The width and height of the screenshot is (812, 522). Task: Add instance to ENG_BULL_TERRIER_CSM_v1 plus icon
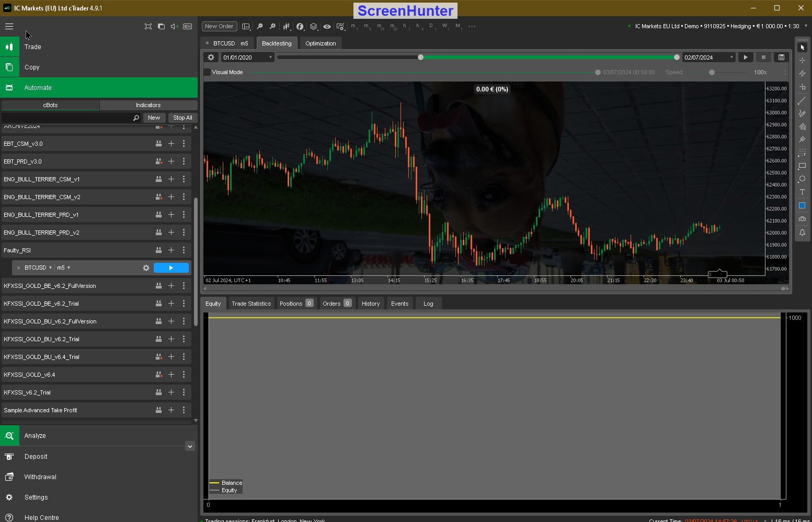[x=171, y=179]
